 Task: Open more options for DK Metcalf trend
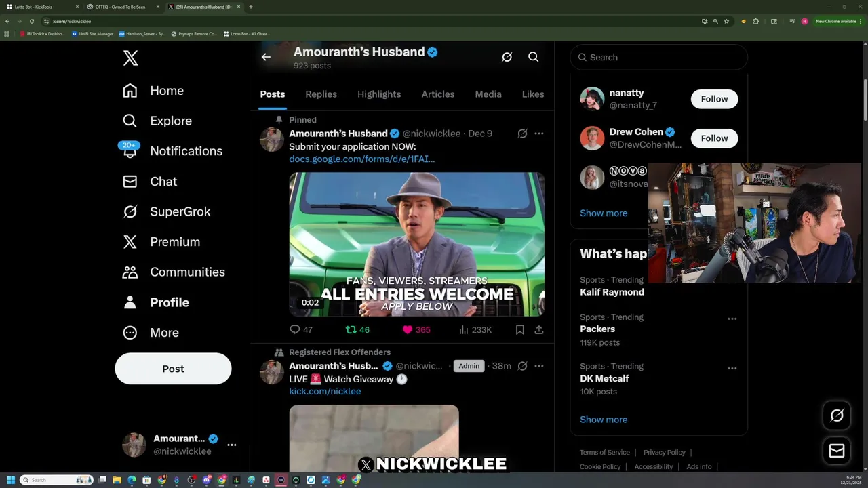(x=732, y=368)
